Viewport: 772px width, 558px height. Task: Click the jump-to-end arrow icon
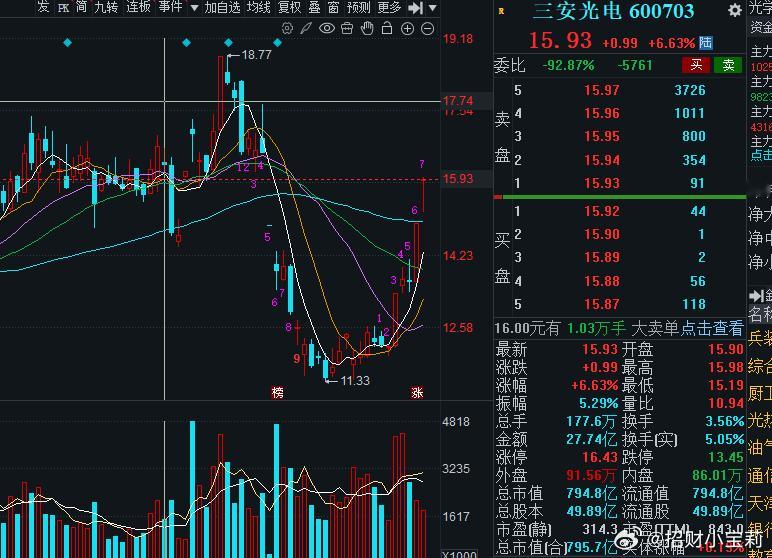[x=416, y=7]
